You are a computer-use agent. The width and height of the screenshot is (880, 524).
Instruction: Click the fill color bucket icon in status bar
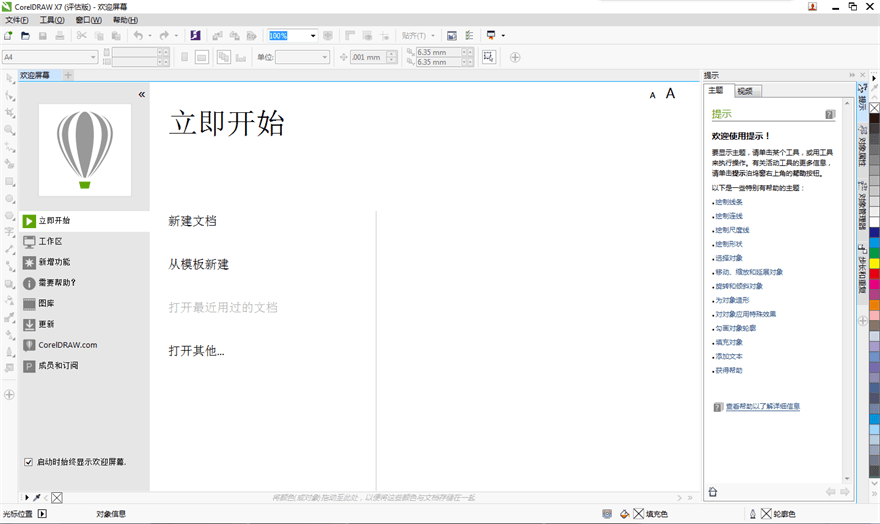click(624, 514)
